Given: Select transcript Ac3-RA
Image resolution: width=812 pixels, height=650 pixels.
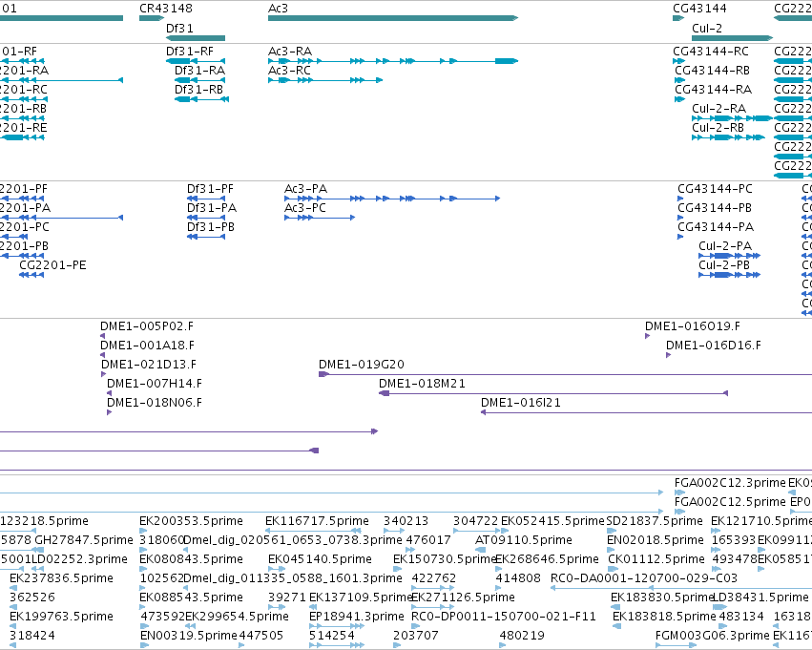Looking at the screenshot, I should pos(393,61).
